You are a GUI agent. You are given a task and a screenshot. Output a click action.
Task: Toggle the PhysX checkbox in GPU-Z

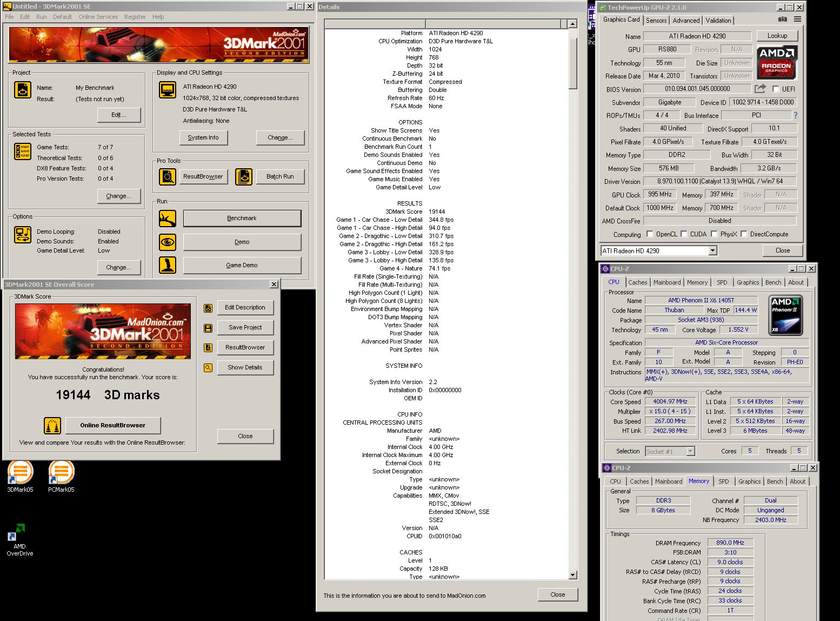tap(715, 234)
